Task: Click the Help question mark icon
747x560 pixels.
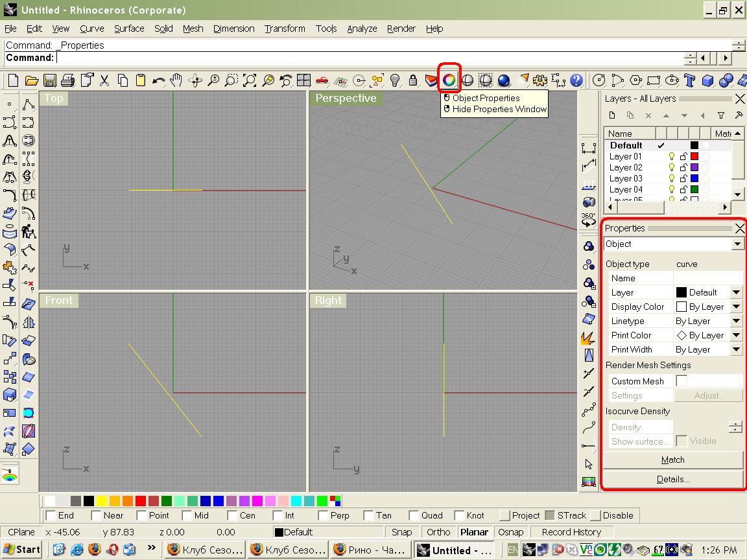Action: pos(576,80)
